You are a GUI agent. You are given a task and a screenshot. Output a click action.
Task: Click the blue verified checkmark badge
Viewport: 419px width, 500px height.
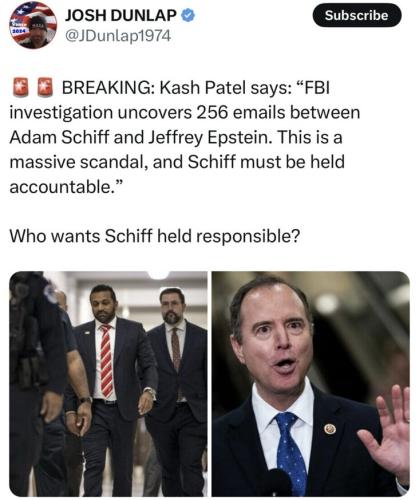[x=188, y=15]
